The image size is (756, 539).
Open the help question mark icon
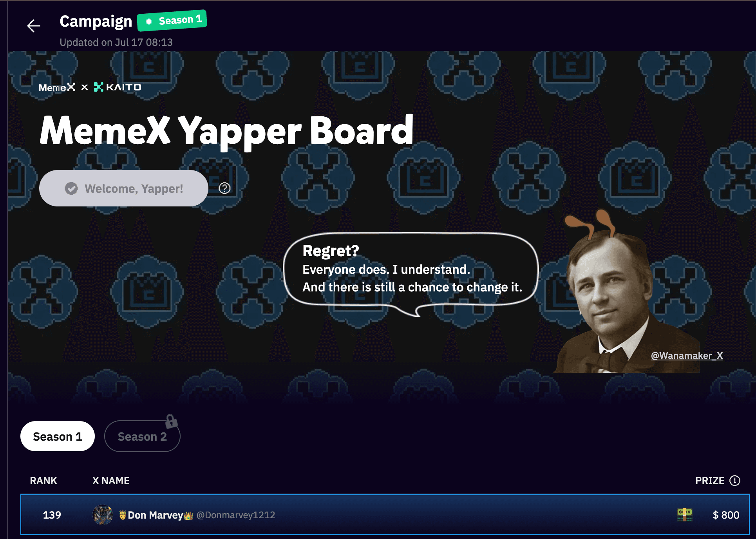click(224, 188)
